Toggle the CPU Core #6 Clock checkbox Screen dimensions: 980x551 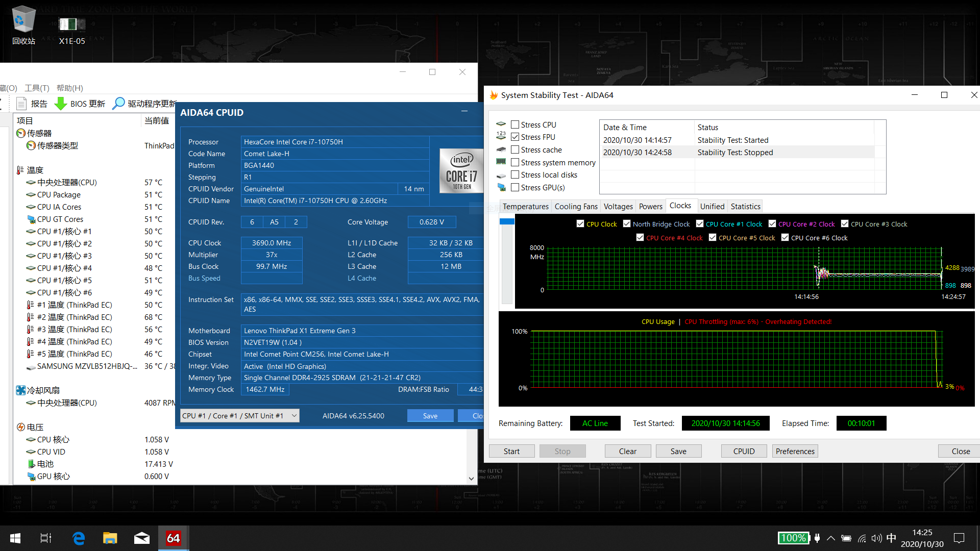[x=785, y=237]
